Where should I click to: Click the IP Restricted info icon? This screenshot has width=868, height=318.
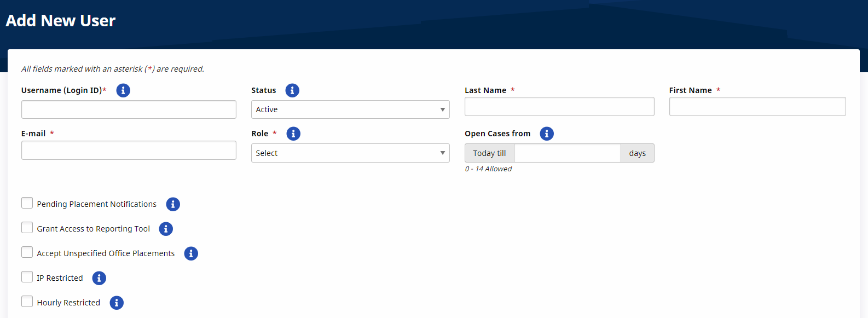99,278
